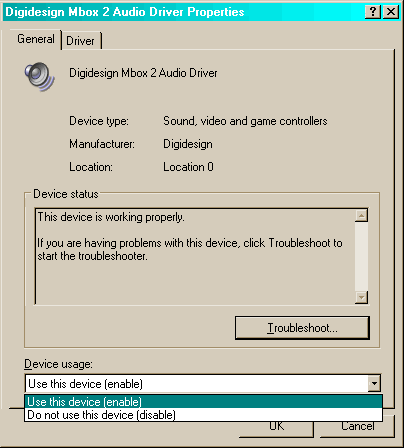Click the troubleshooter hint text in status box
The image size is (404, 448).
190,249
